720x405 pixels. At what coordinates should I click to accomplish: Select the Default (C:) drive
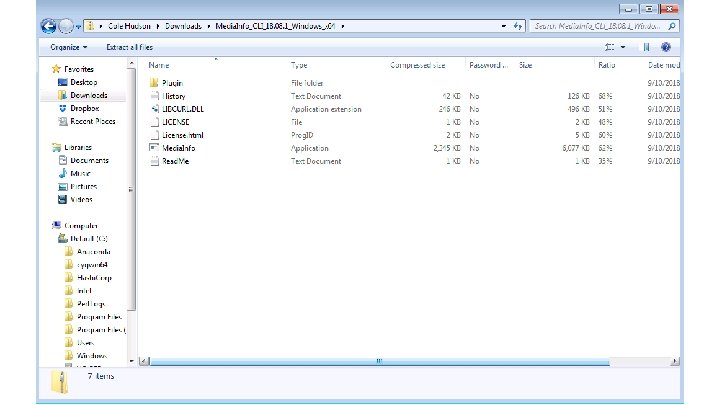pos(89,239)
